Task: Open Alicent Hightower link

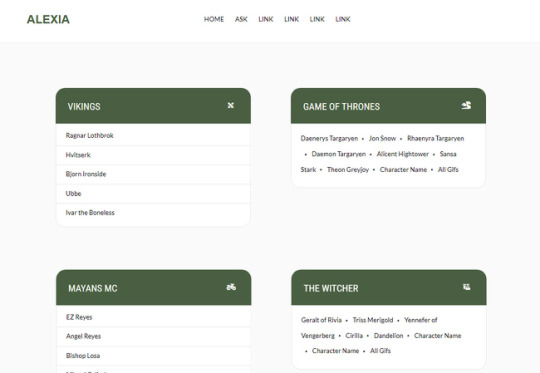Action: (x=403, y=154)
